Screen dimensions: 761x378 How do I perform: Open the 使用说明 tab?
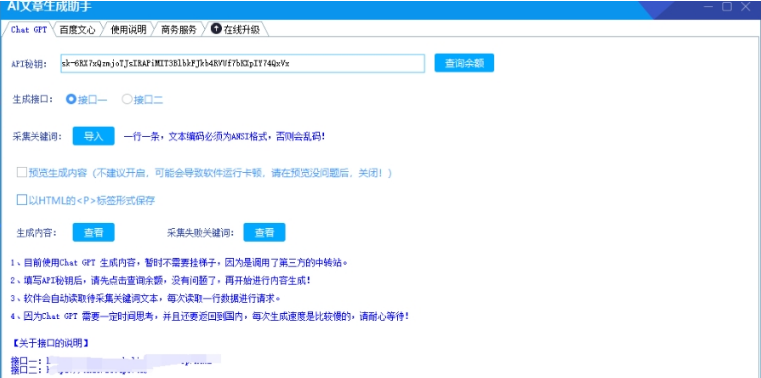point(128,30)
